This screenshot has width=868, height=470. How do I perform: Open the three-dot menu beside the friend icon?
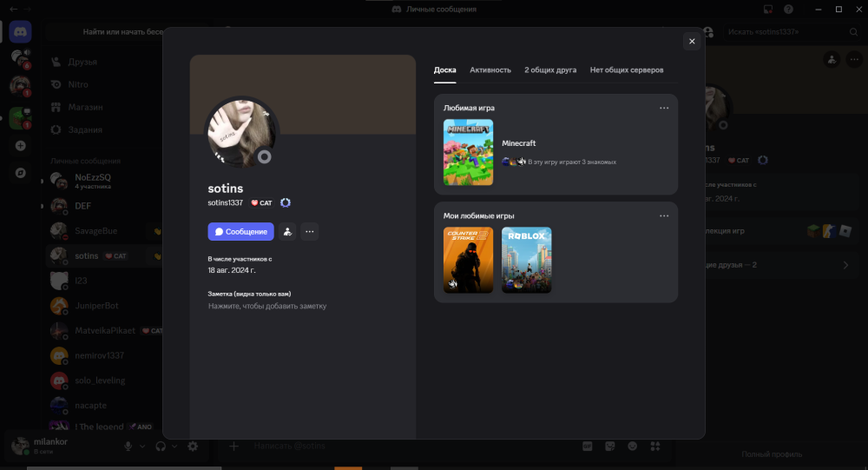click(x=310, y=232)
